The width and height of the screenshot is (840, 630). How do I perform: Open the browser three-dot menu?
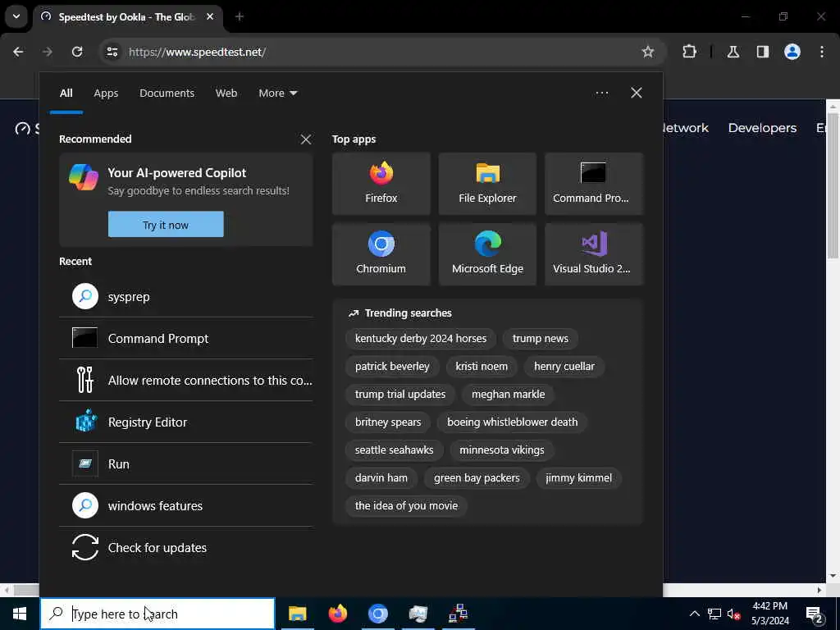click(x=822, y=52)
